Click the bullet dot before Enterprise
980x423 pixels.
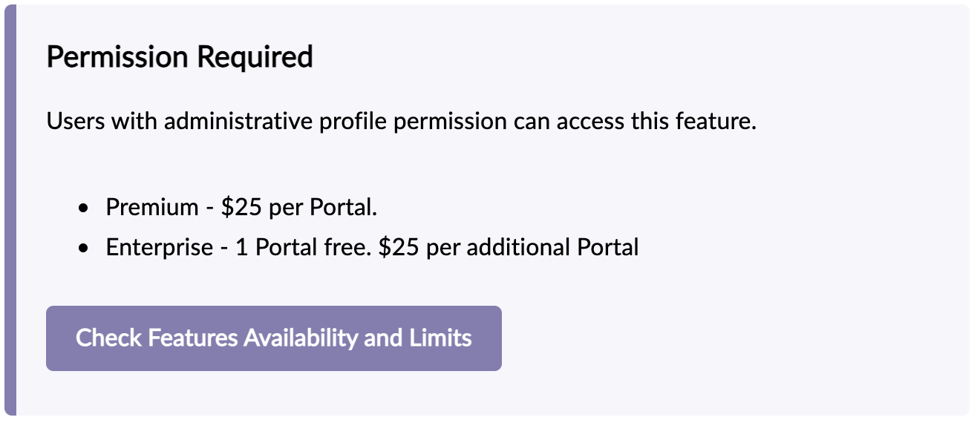click(84, 249)
